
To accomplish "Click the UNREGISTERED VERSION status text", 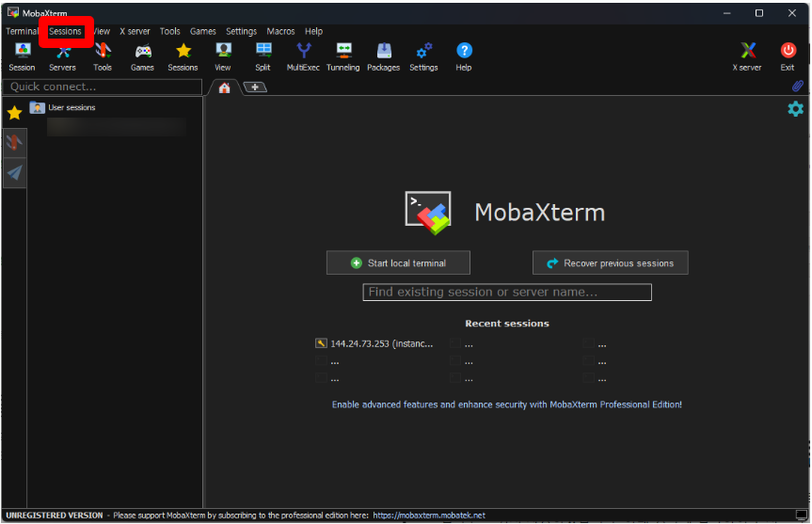I will click(x=55, y=516).
